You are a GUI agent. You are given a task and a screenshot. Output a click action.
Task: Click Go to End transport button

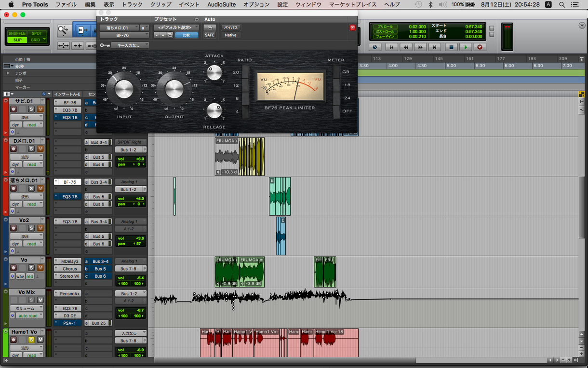tap(435, 47)
